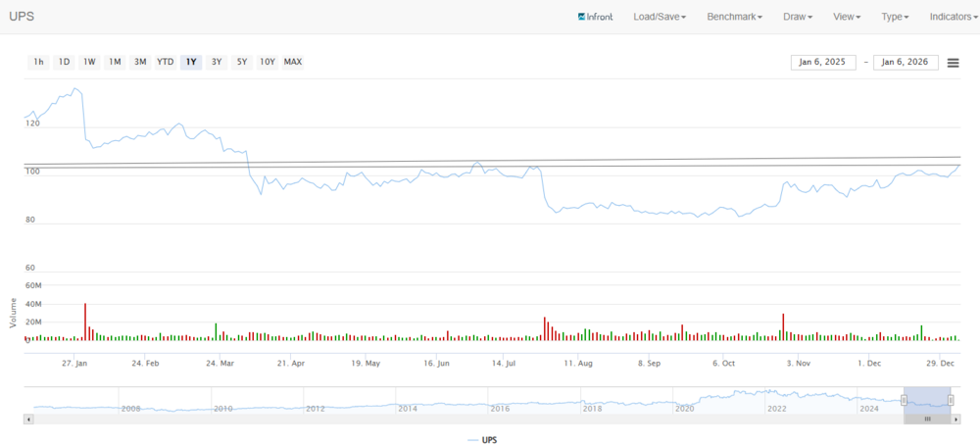The height and width of the screenshot is (445, 980).
Task: Grab the navigator left range handle
Action: click(x=904, y=401)
